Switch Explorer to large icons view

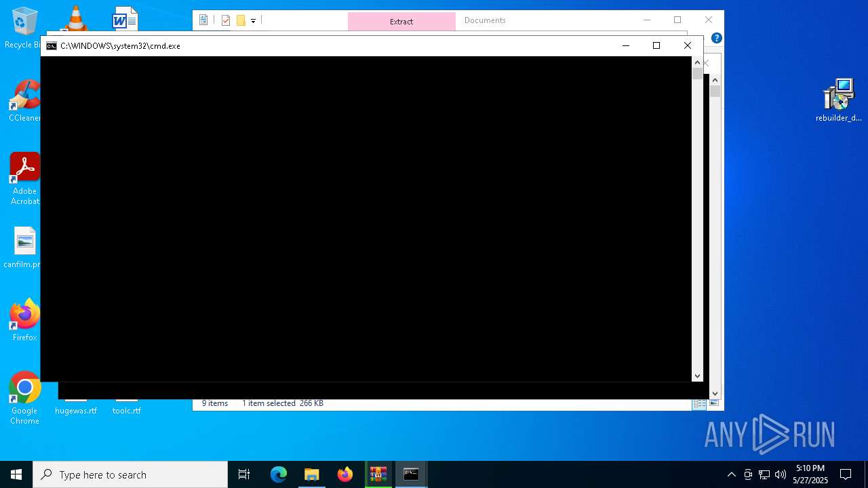[713, 403]
